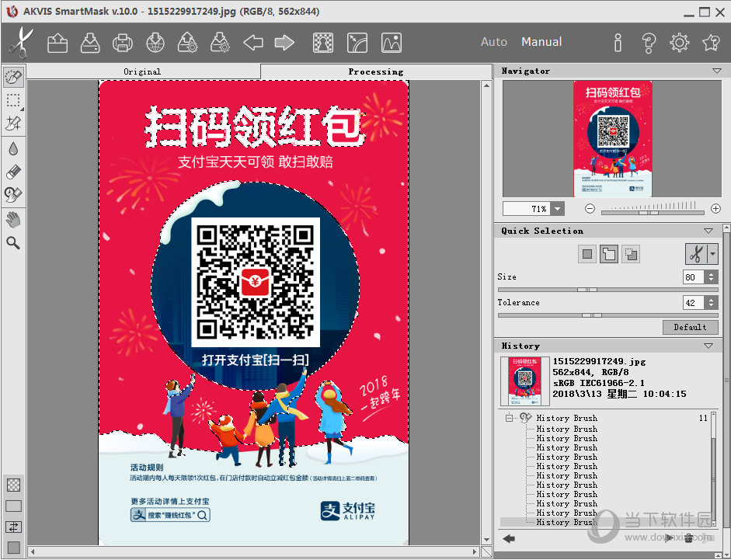Select the Zoom magnifier tool
Viewport: 731px width, 560px height.
pos(13,242)
